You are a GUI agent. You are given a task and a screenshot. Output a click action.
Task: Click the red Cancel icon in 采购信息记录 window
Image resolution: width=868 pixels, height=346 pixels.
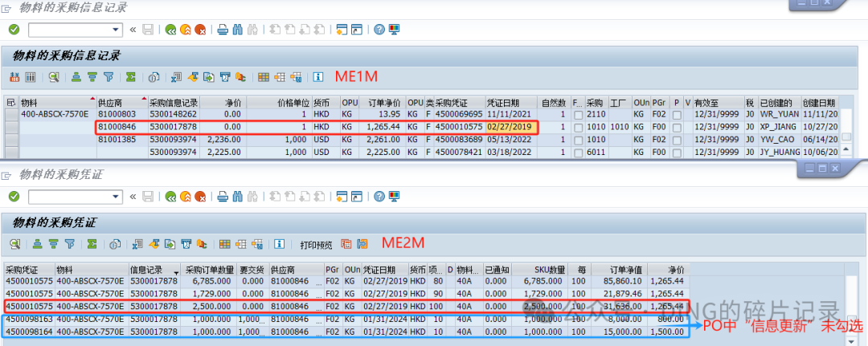(200, 29)
